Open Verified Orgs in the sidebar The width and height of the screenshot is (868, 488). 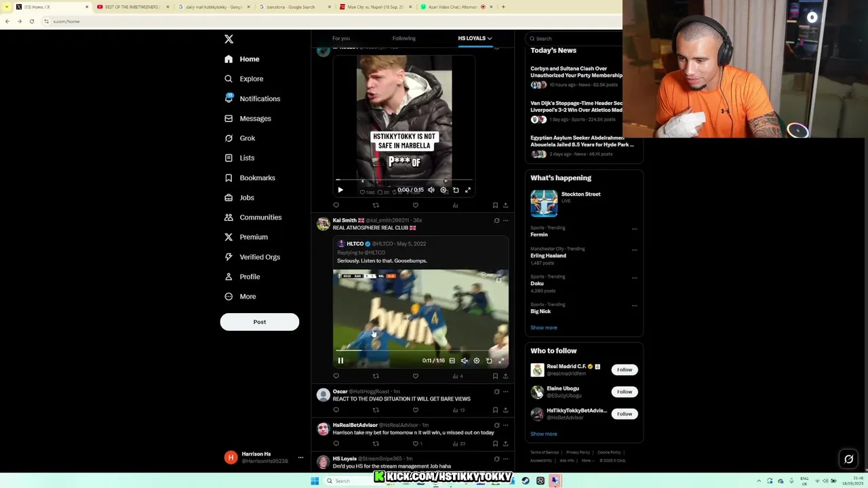click(x=252, y=257)
